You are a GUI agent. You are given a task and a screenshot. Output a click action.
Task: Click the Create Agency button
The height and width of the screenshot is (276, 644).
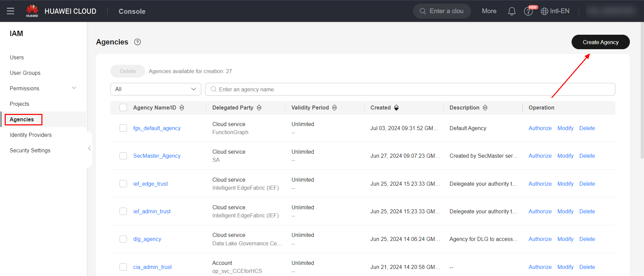600,42
